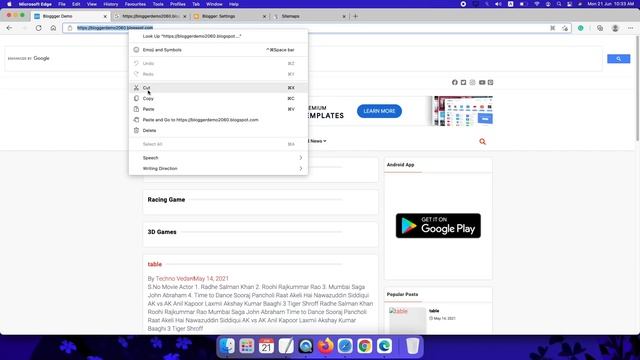
Task: Reload the page with the refresh icon
Action: [38, 28]
